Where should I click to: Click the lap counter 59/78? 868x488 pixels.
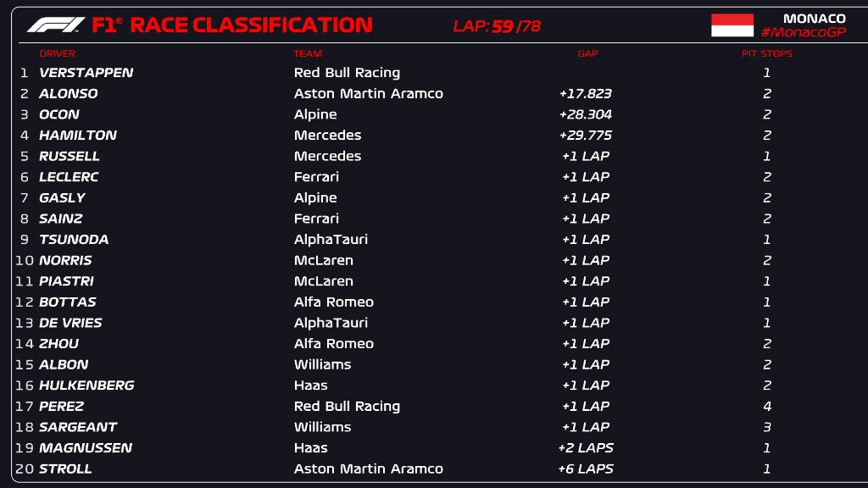[497, 26]
